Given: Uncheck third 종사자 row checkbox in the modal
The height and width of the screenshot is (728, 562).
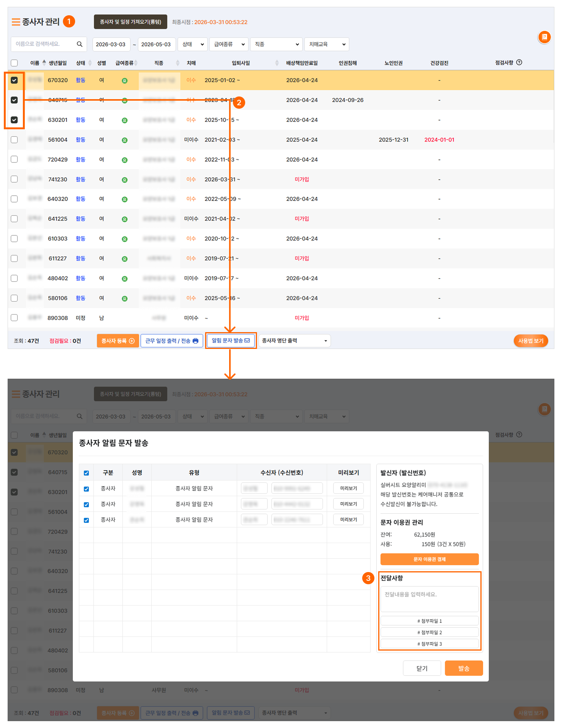Looking at the screenshot, I should click(x=86, y=520).
